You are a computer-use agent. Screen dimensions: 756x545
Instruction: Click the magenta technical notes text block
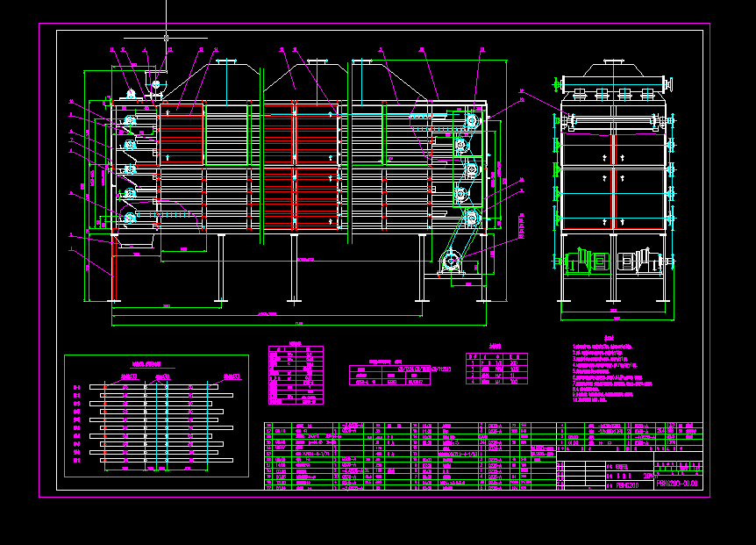pos(612,370)
